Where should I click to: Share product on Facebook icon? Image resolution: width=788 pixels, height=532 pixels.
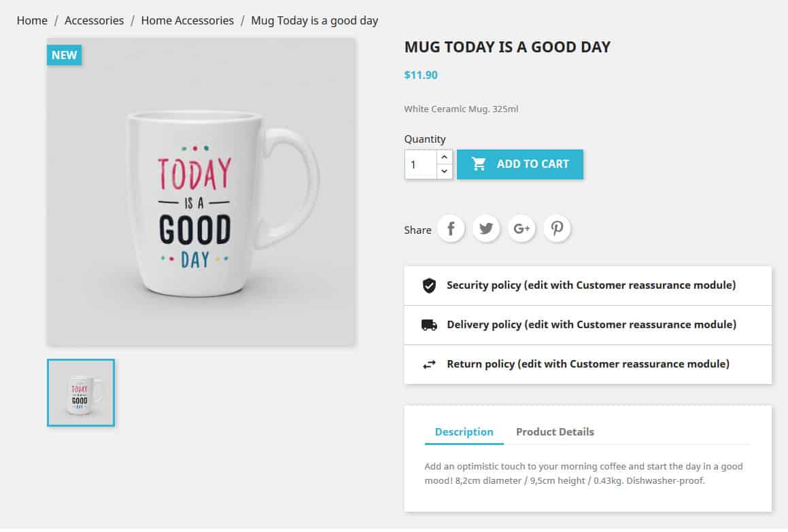pos(451,229)
